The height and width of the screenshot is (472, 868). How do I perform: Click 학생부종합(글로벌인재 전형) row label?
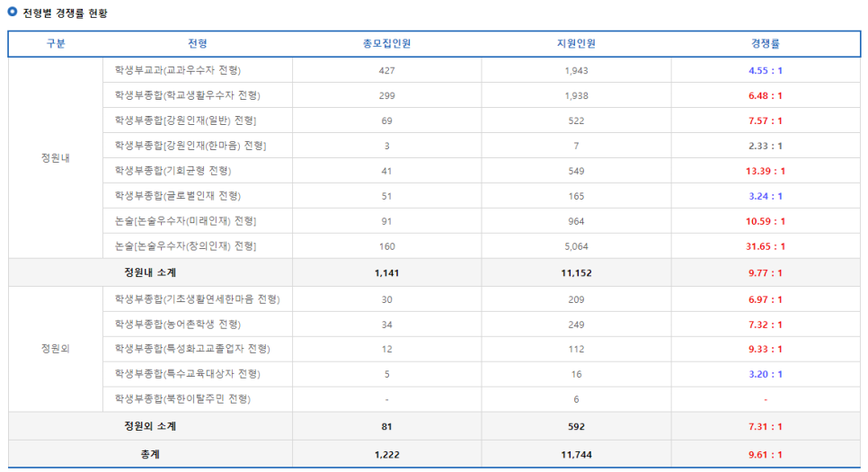(x=178, y=196)
